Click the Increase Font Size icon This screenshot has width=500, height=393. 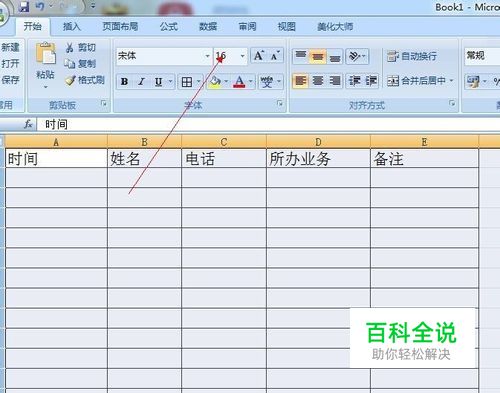click(x=259, y=56)
